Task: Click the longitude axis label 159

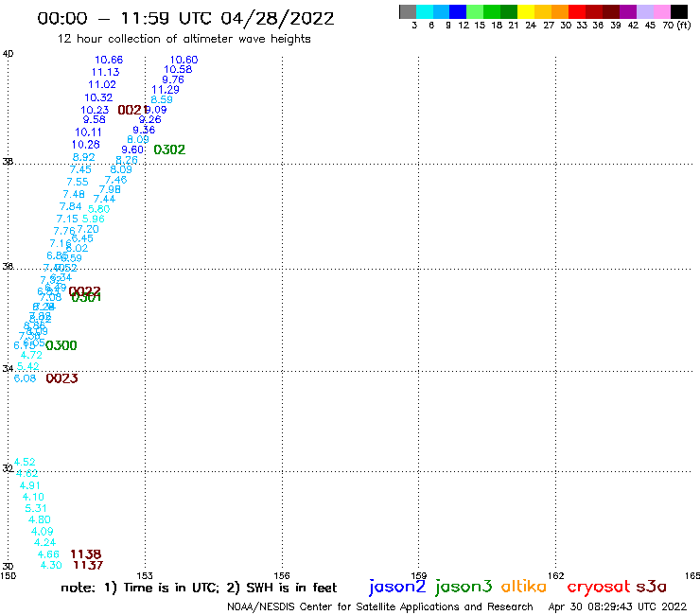Action: [419, 575]
